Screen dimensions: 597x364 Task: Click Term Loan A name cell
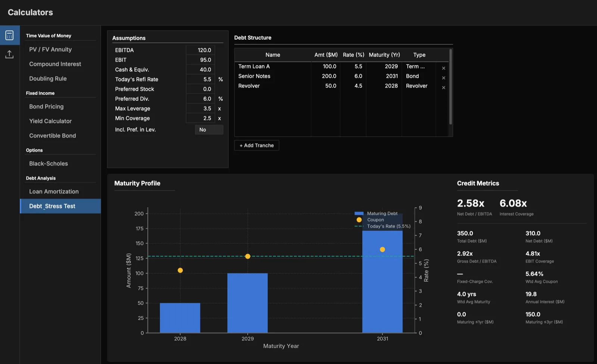pyautogui.click(x=273, y=66)
